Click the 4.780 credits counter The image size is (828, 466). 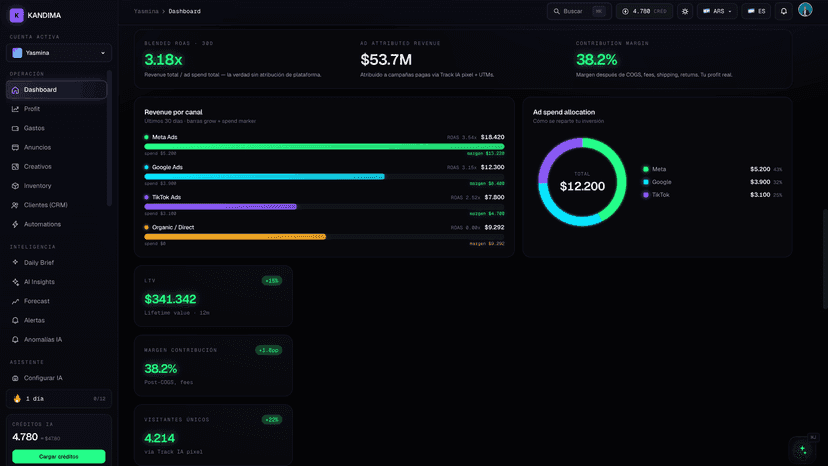644,11
